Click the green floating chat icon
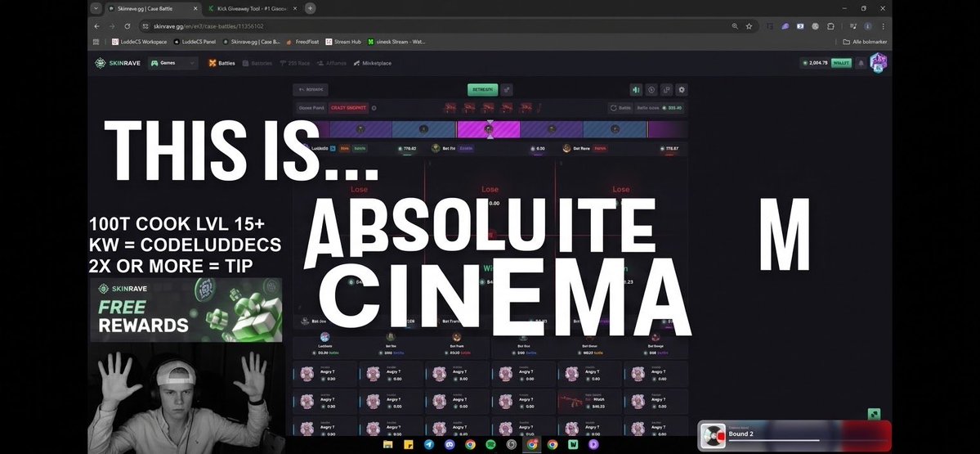Screen dimensions: 980x454 click(875, 414)
